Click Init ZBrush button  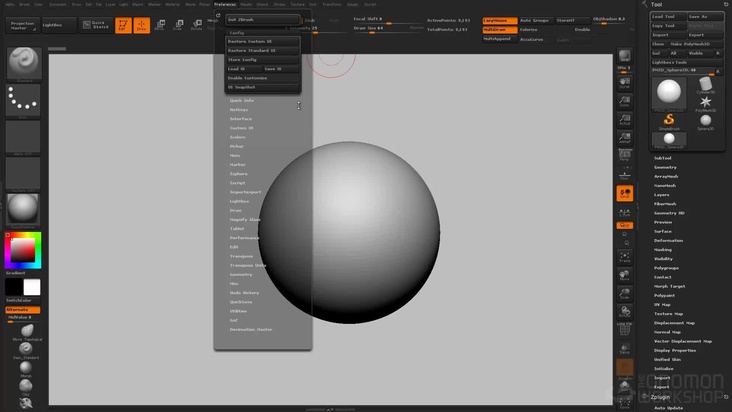coord(262,20)
